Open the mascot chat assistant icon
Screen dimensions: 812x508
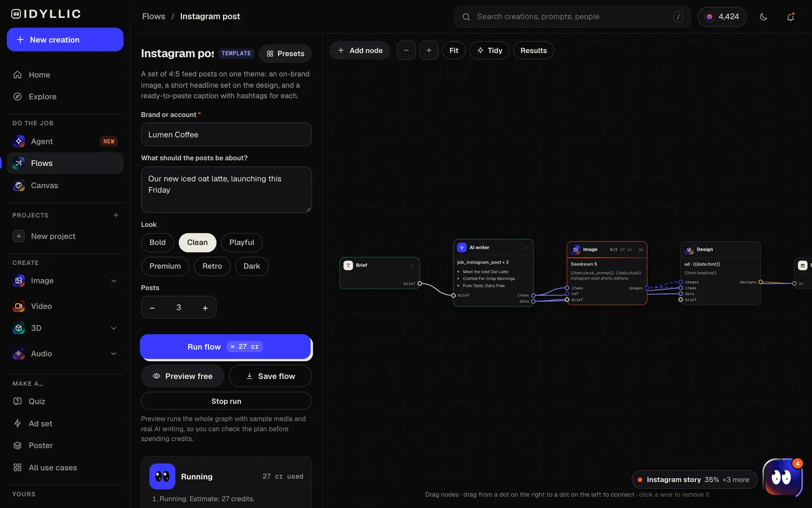[782, 478]
